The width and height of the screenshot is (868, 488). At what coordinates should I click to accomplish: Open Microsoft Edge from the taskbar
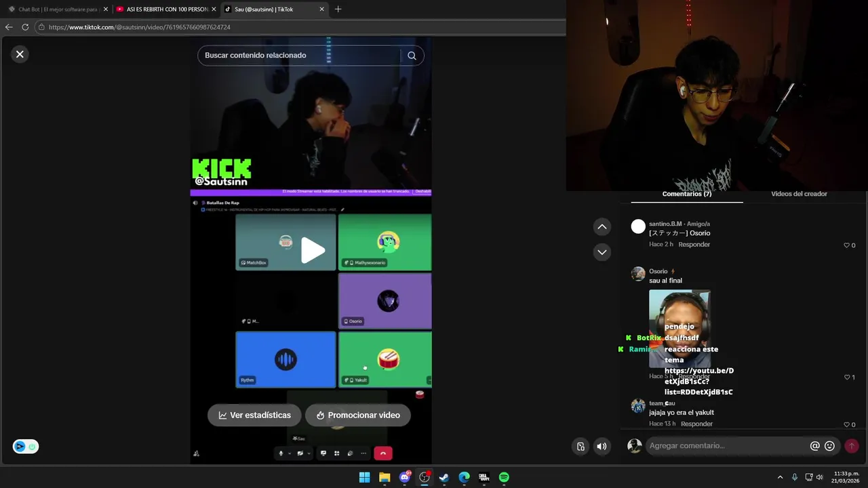click(464, 477)
